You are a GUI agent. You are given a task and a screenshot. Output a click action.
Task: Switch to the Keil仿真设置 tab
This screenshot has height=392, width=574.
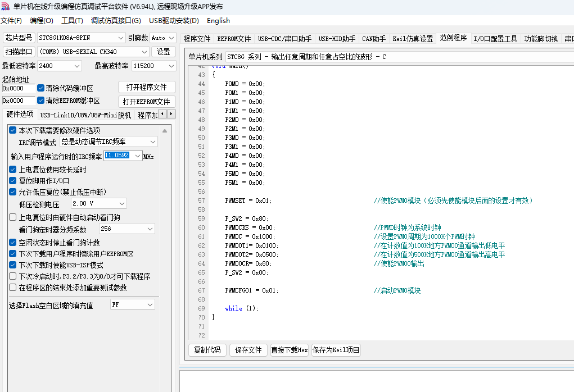point(413,39)
